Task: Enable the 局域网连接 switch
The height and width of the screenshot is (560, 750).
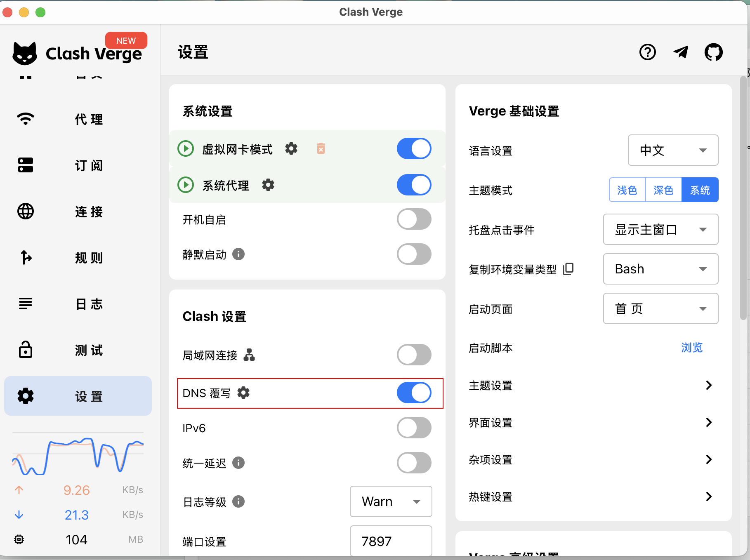Action: tap(414, 355)
